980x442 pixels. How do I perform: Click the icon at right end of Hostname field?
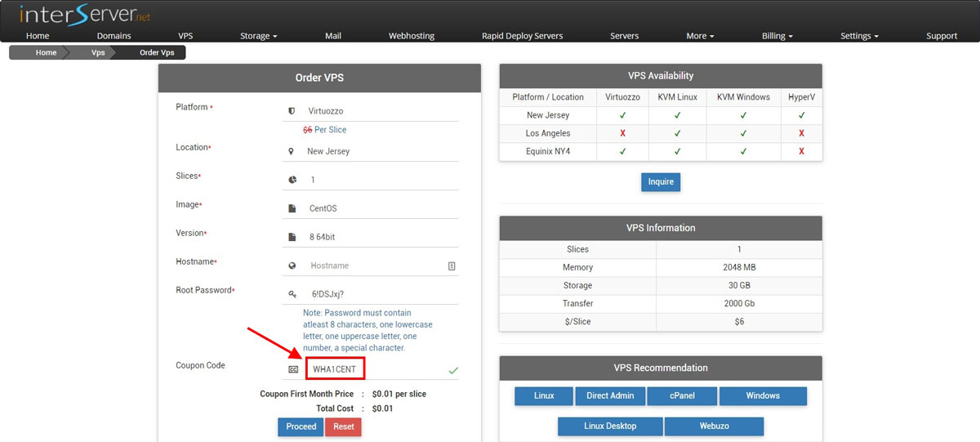tap(452, 266)
